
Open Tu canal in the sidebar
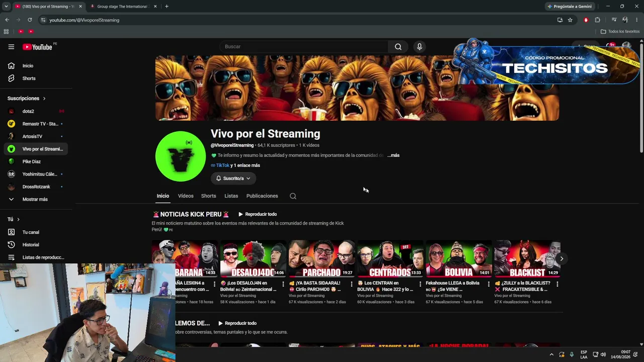pos(36,232)
